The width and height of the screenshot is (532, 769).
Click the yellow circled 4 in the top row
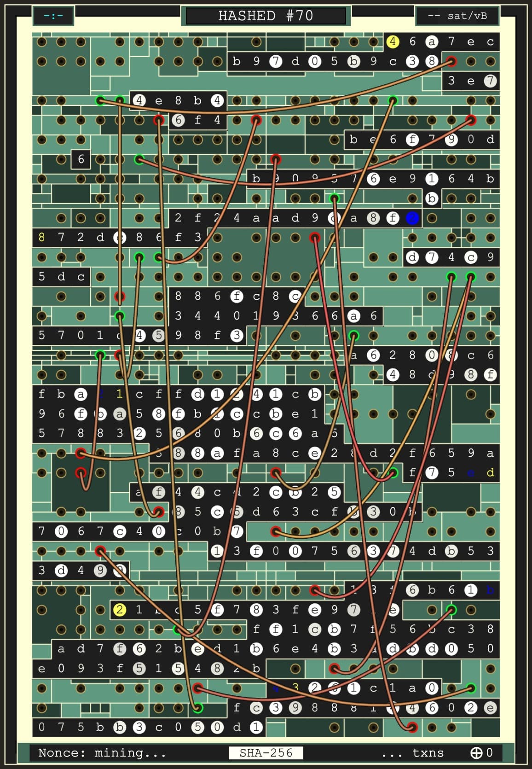point(393,42)
